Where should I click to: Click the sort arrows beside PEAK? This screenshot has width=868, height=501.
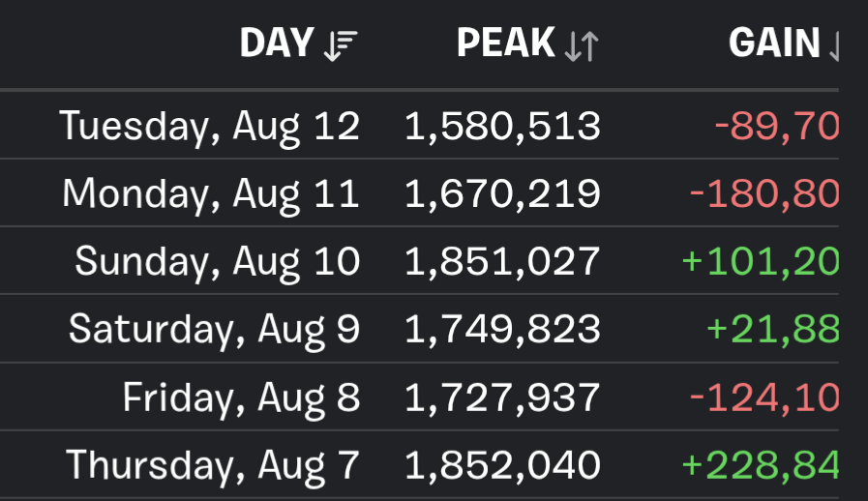[x=581, y=45]
